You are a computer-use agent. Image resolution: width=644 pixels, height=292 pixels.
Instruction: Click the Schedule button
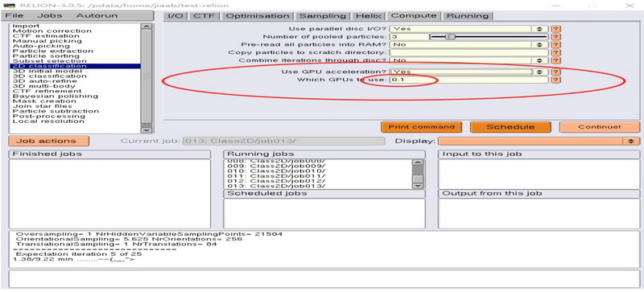(x=510, y=127)
